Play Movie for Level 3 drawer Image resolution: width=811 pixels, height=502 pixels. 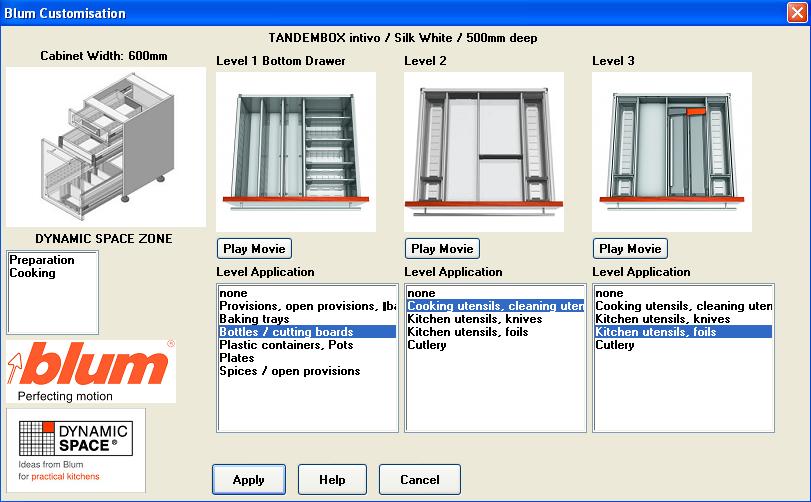click(630, 249)
